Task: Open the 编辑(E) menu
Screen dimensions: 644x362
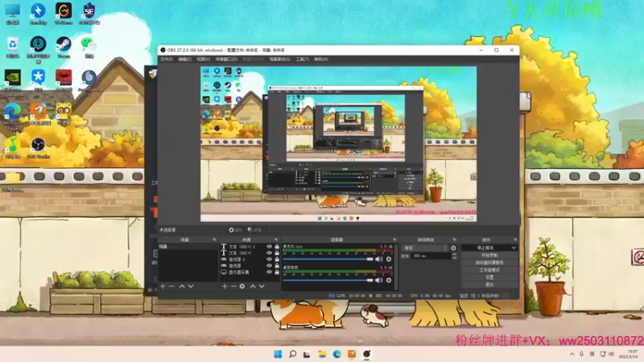Action: 185,59
